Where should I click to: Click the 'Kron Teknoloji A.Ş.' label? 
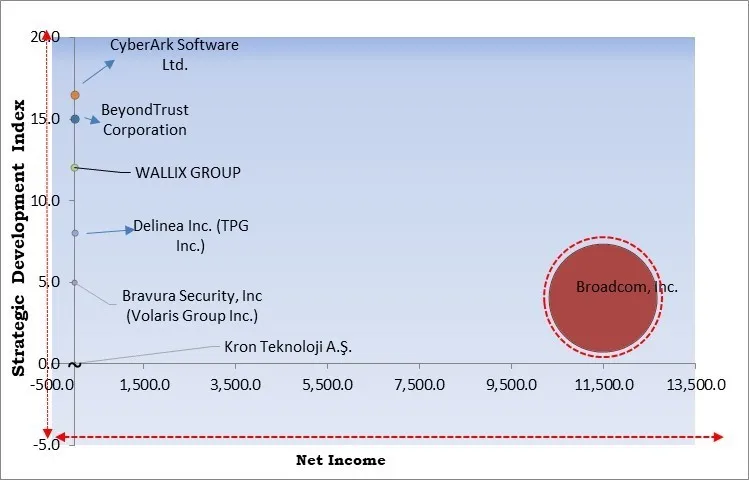click(288, 347)
